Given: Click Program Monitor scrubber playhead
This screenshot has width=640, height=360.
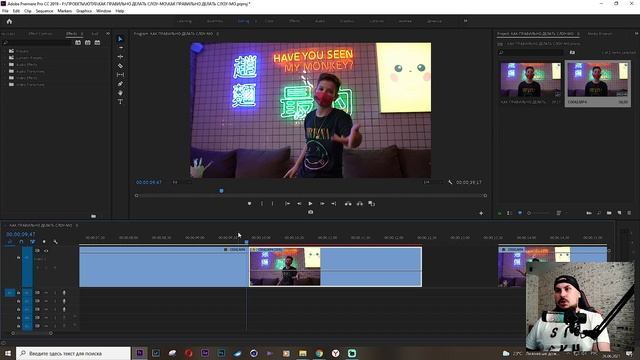Looking at the screenshot, I should pos(222,191).
